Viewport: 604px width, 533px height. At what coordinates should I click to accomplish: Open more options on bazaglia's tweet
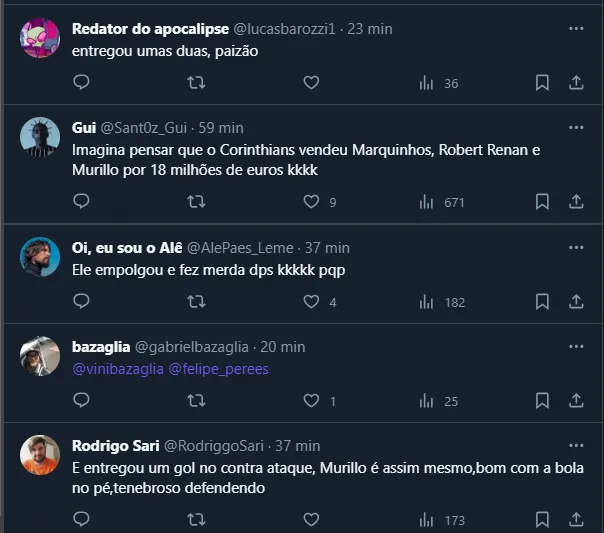[576, 346]
